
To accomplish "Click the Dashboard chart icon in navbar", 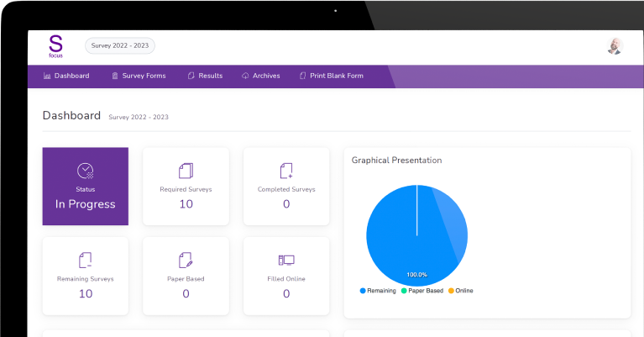I will (x=47, y=76).
